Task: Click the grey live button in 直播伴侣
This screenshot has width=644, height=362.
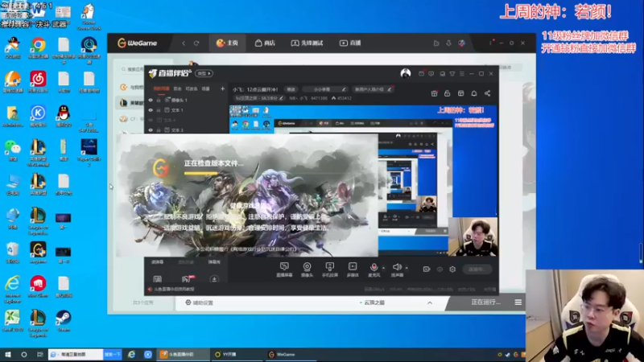Action: click(477, 269)
